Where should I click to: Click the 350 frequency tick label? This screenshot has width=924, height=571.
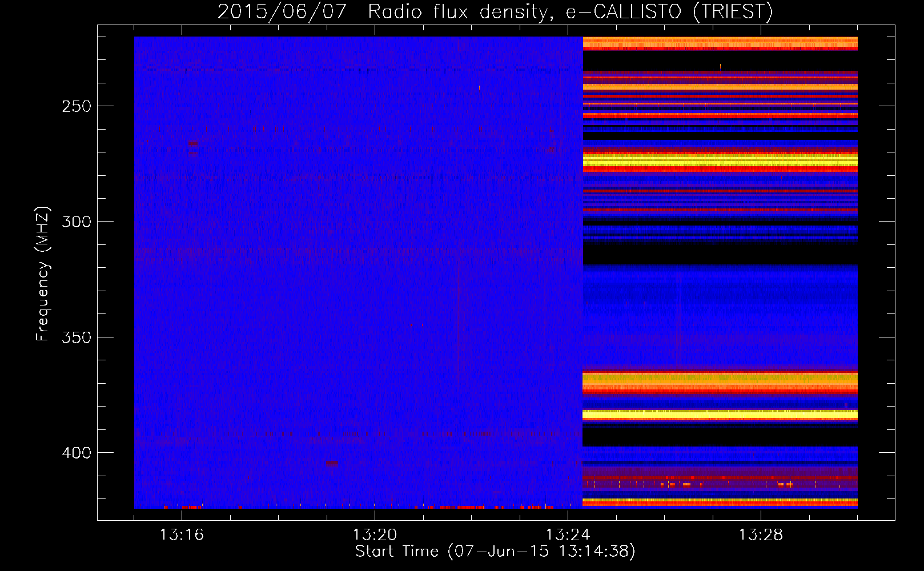(x=77, y=337)
